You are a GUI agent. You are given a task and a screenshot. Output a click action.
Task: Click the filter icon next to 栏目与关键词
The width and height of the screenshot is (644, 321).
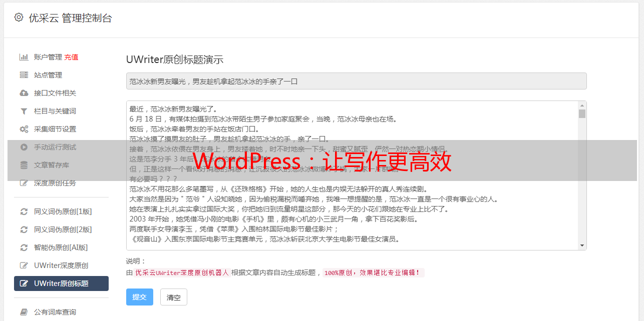pos(24,111)
